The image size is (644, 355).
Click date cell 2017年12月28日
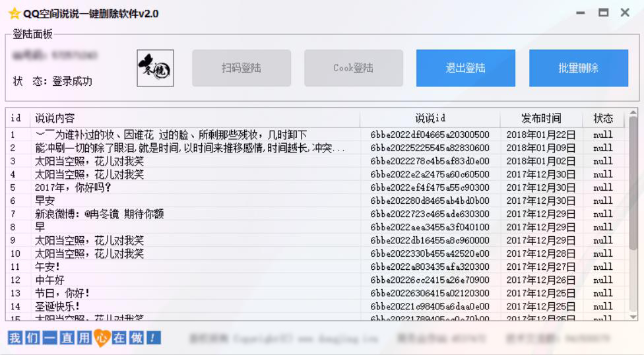[541, 254]
